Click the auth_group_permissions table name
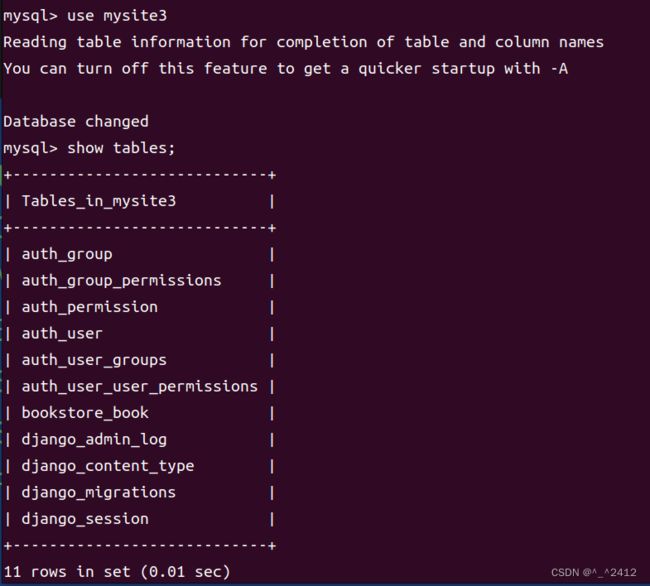 coord(121,281)
